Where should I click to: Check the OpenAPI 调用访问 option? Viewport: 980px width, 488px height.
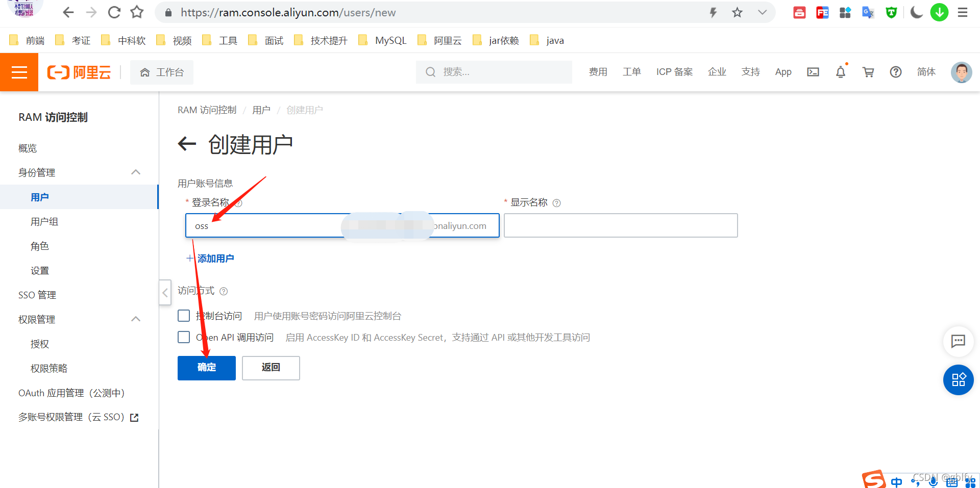184,337
